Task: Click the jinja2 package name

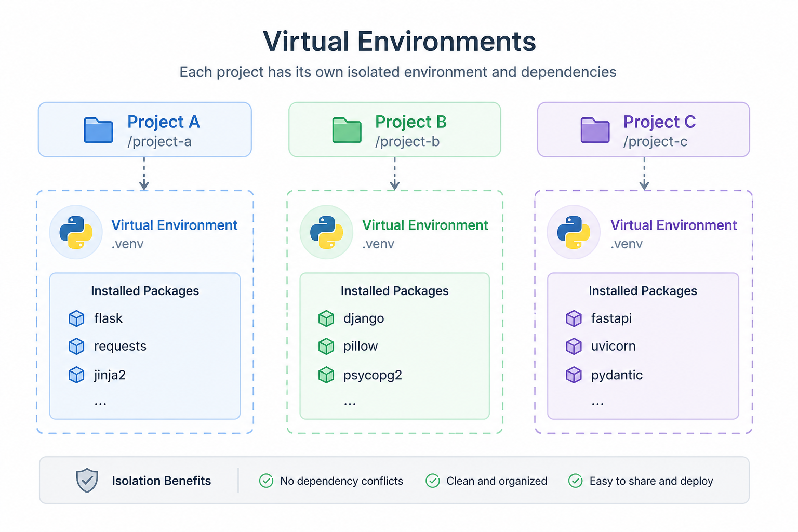Action: pos(110,375)
